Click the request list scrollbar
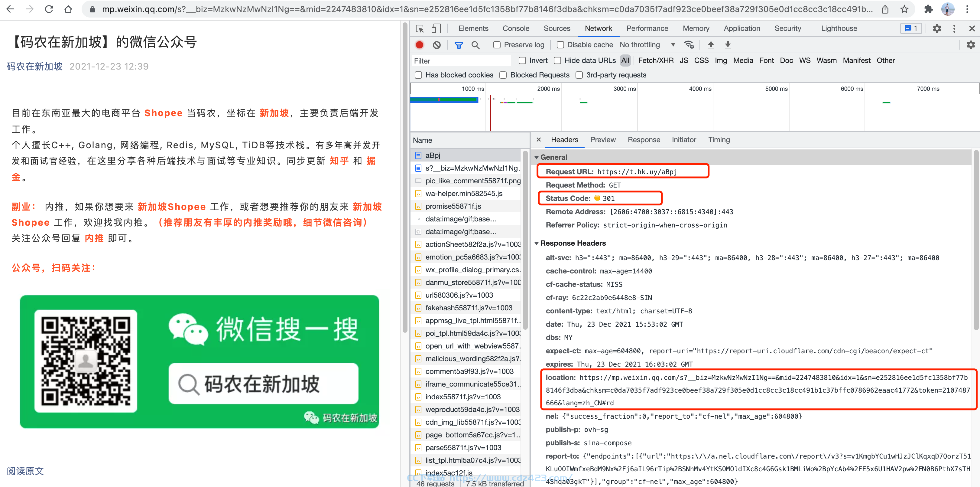 pos(525,240)
